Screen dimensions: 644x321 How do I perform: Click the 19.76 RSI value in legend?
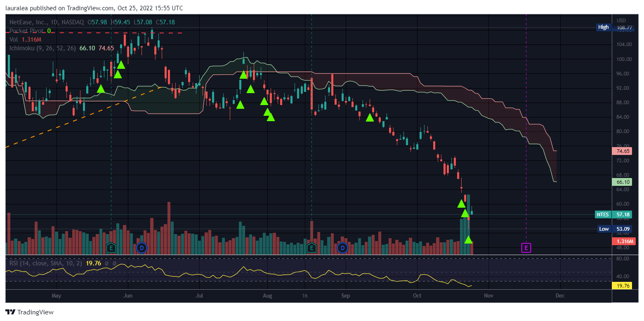point(94,263)
